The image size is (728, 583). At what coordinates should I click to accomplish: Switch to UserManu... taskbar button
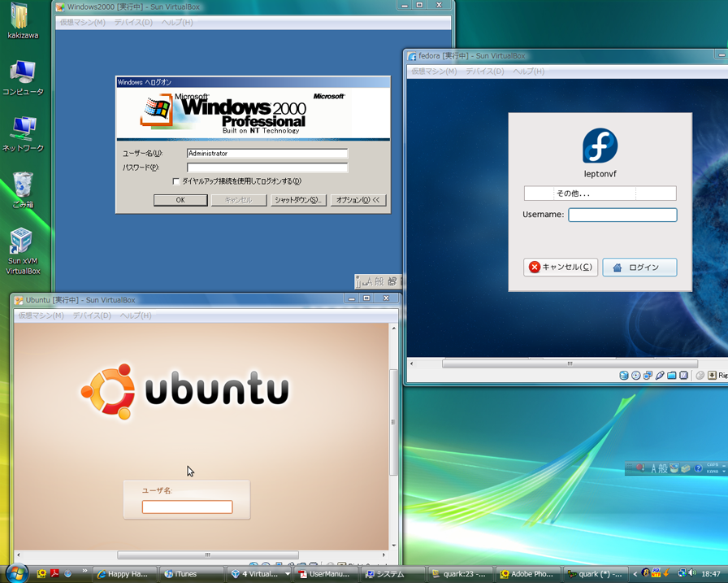point(326,574)
